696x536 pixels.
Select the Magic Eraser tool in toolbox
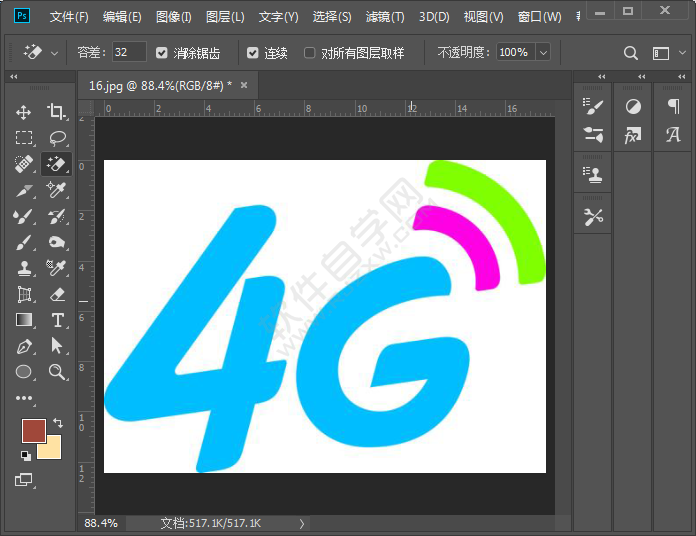(56, 164)
